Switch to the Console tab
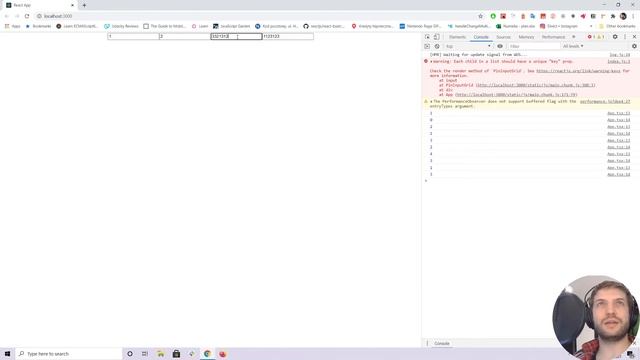The image size is (640, 360). pyautogui.click(x=481, y=37)
